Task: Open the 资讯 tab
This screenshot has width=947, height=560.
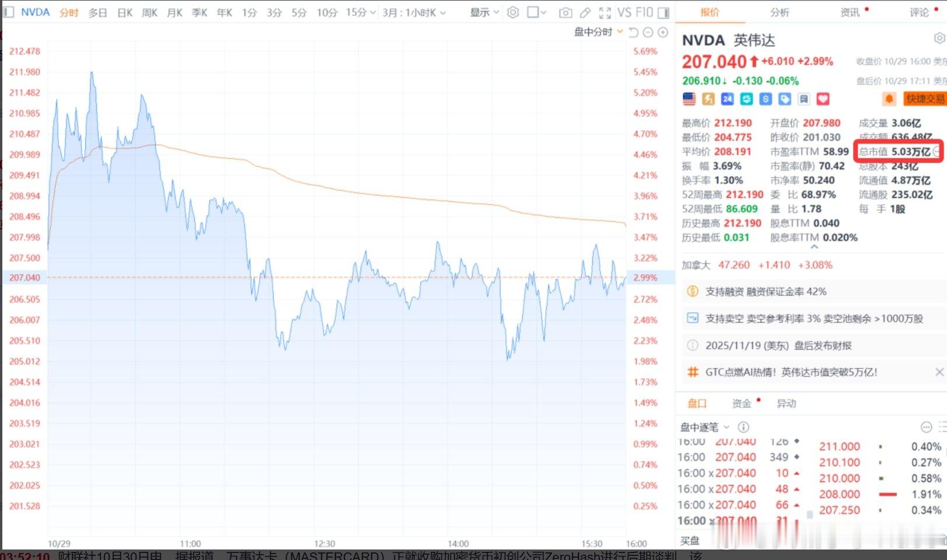Action: click(850, 12)
